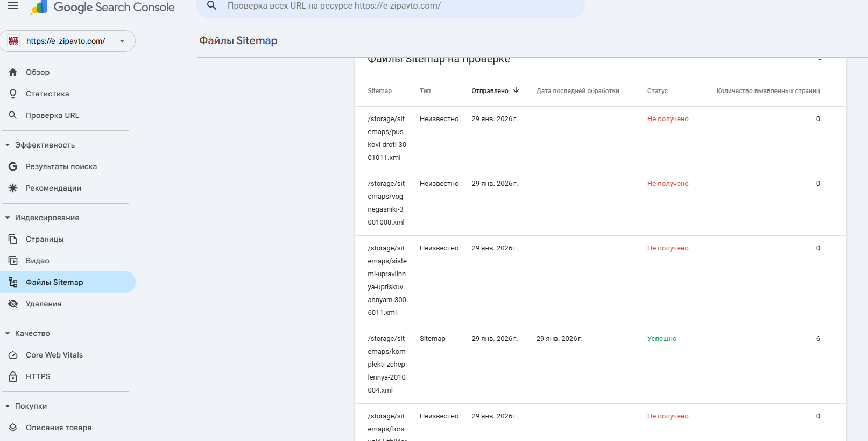This screenshot has width=868, height=441.
Task: Open the komplekti-zcheplennya sitemap row
Action: [386, 364]
